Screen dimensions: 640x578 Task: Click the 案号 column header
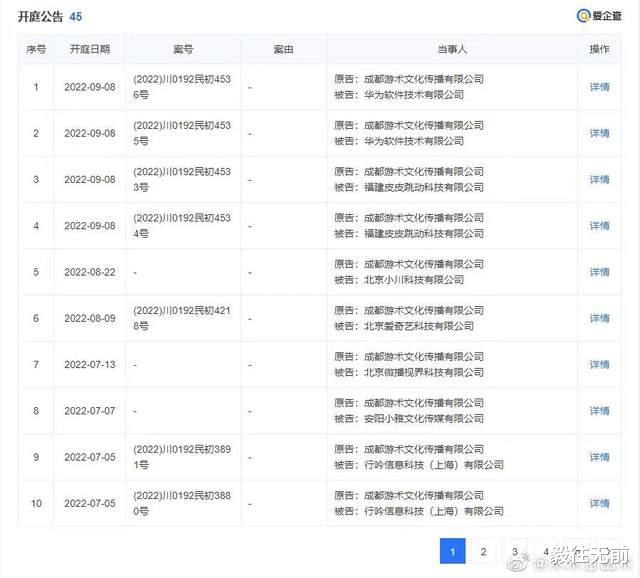pos(183,49)
